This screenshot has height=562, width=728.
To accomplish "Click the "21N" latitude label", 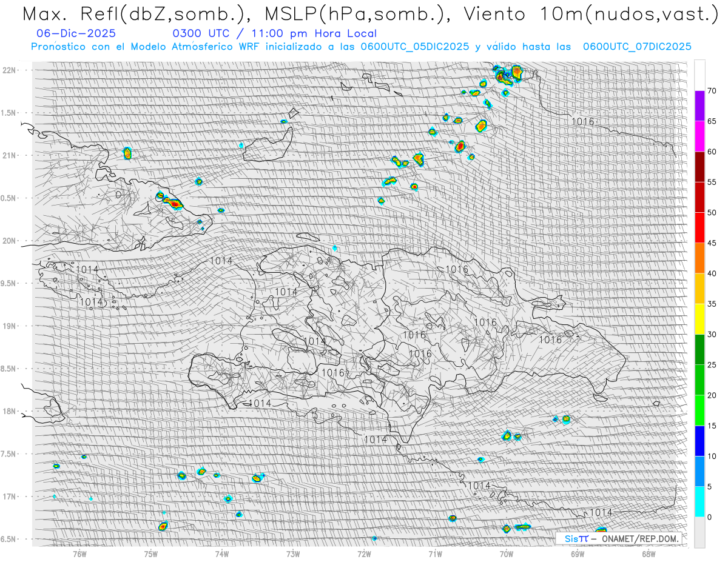I will tap(9, 155).
